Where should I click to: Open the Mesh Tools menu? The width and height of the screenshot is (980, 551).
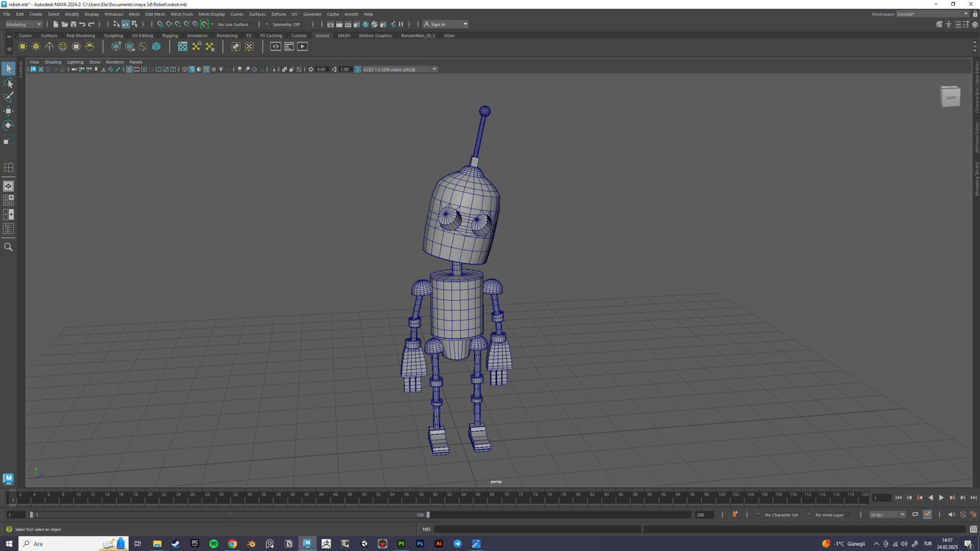(182, 14)
